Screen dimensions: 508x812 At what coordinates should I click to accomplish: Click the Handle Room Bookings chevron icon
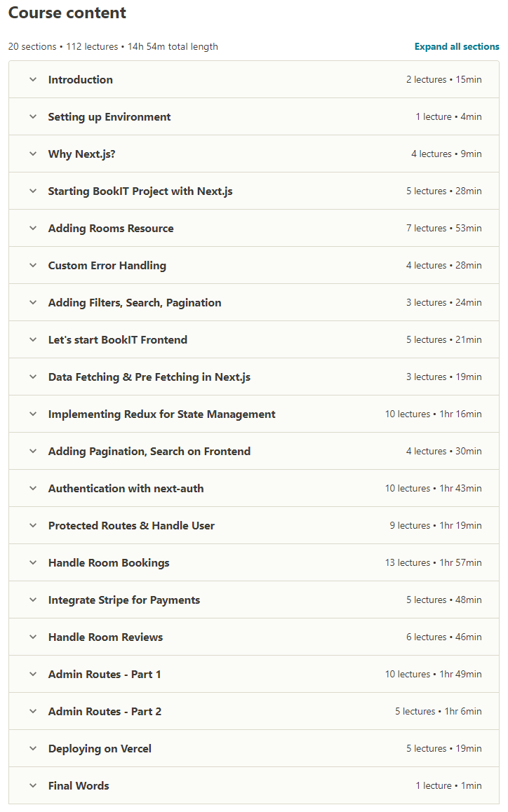pyautogui.click(x=33, y=563)
